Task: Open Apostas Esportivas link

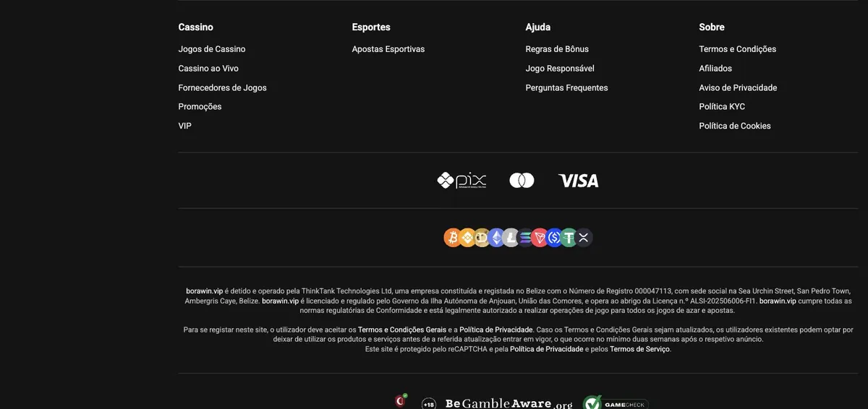Action: point(388,49)
